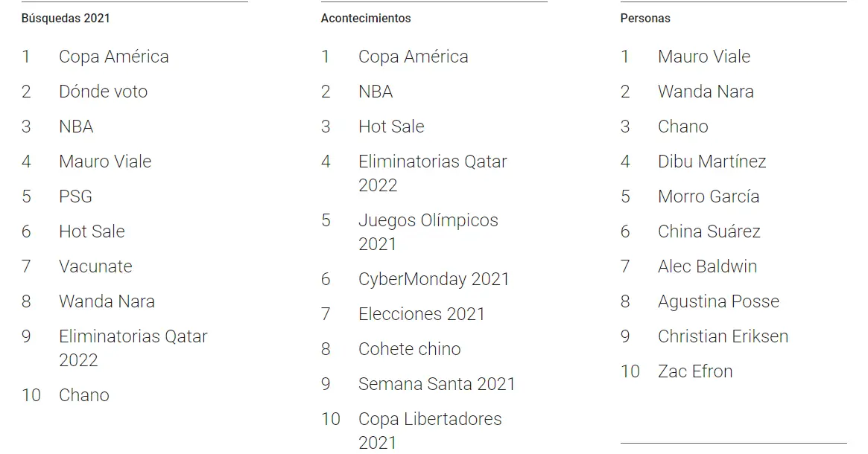Select PSG in Búsquedas 2021 list
This screenshot has height=454, width=868.
click(75, 196)
